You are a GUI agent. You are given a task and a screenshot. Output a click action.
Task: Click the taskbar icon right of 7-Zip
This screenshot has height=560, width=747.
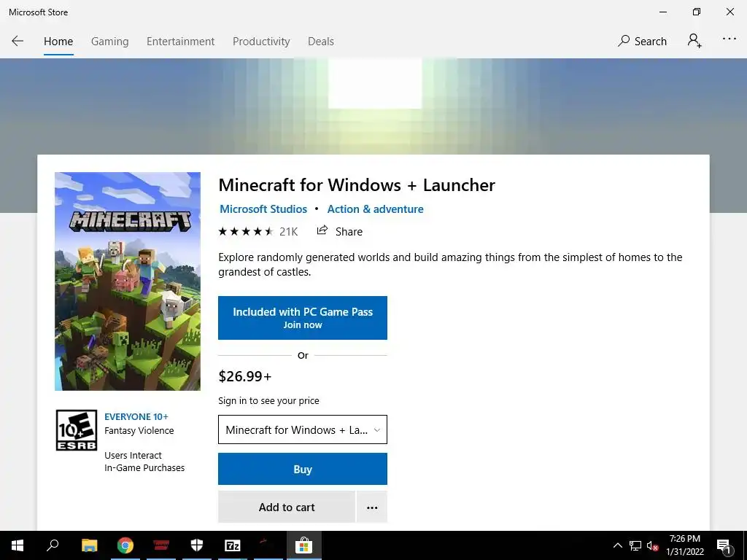(x=268, y=545)
